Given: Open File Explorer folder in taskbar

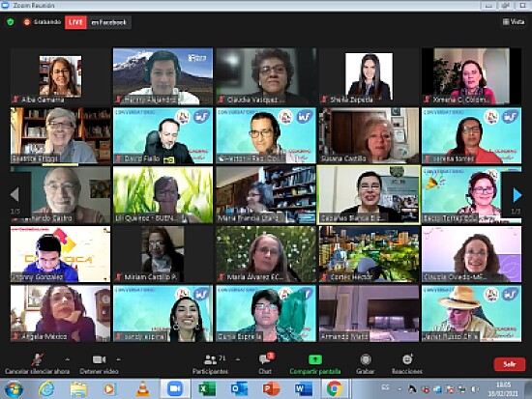Looking at the screenshot, I should click(78, 389).
